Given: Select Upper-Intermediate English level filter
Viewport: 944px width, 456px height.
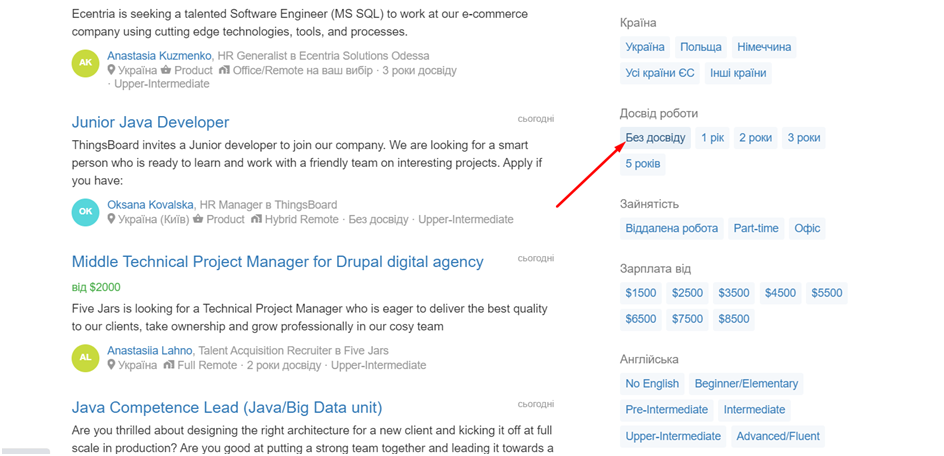Looking at the screenshot, I should pyautogui.click(x=672, y=436).
